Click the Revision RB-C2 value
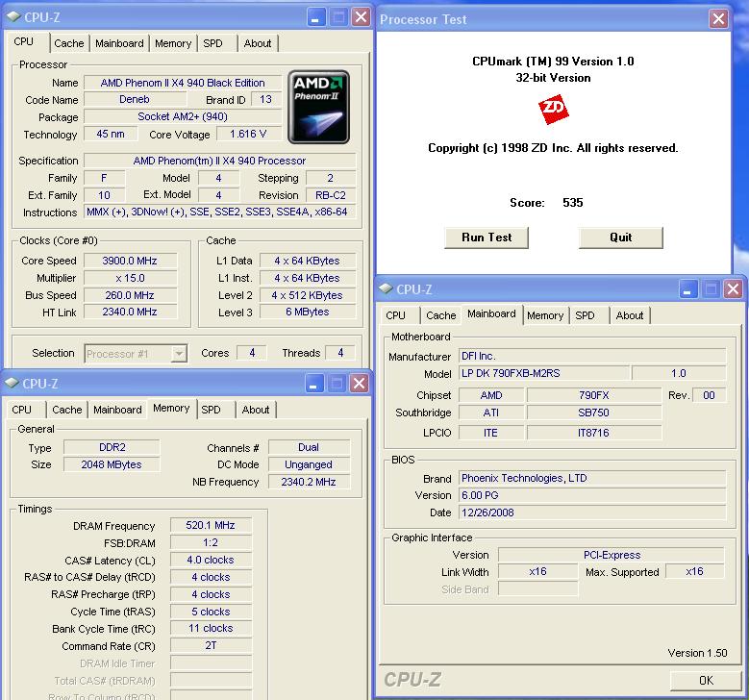Image resolution: width=749 pixels, height=700 pixels. [331, 195]
